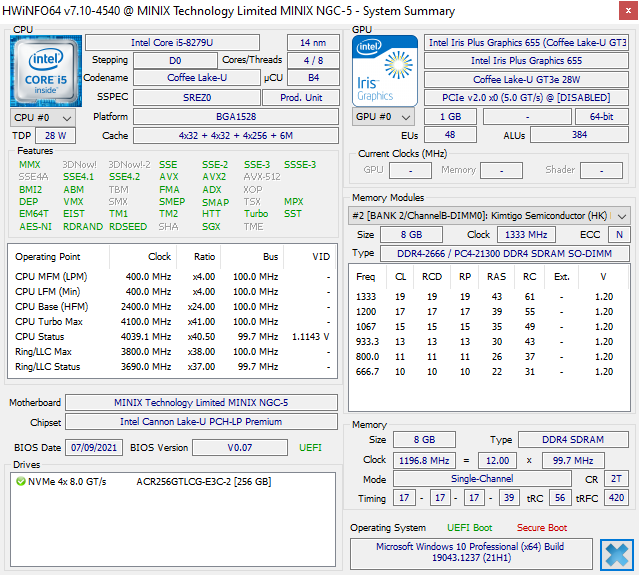
Task: Click the Intel Iris Plus Graphics 655 name field
Action: [x=526, y=60]
